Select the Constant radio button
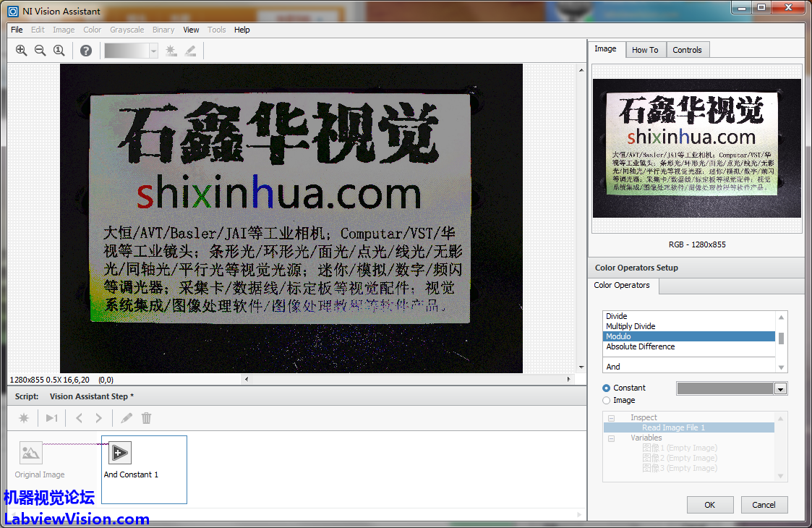 pyautogui.click(x=607, y=388)
